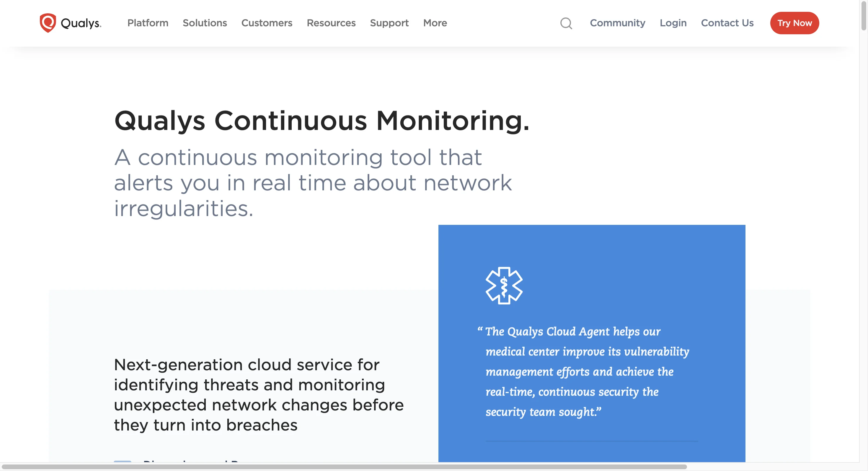Open the Support menu item
The image size is (868, 471).
(389, 23)
